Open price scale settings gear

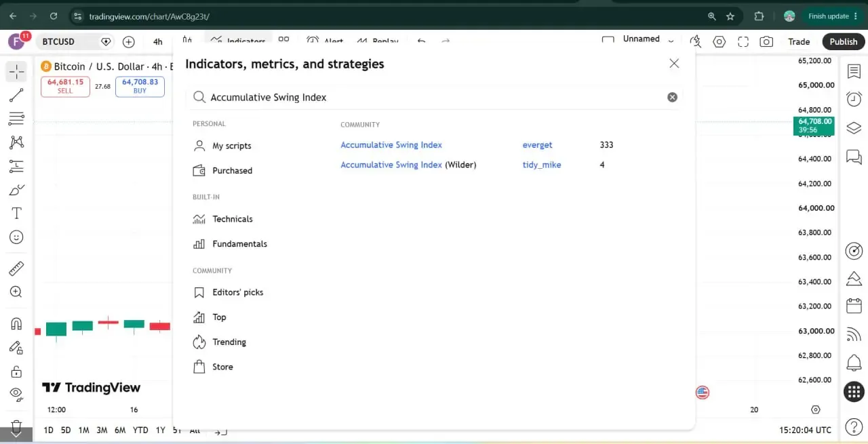click(x=816, y=409)
